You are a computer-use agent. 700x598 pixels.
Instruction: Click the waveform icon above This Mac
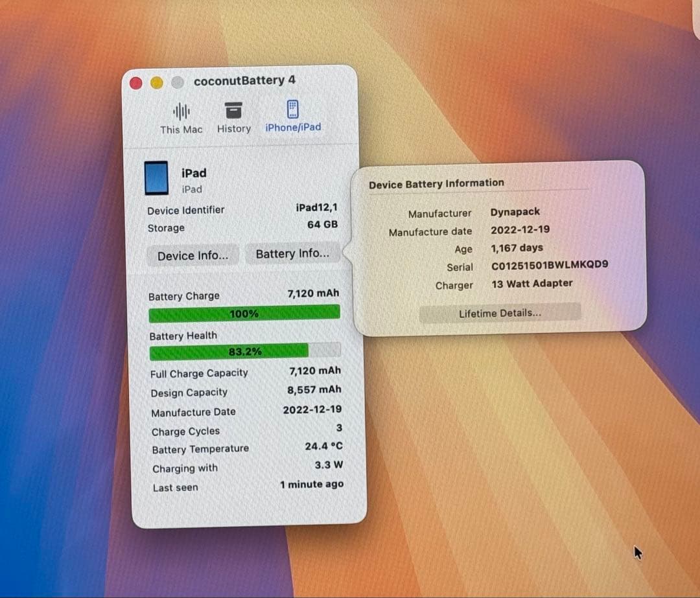181,111
